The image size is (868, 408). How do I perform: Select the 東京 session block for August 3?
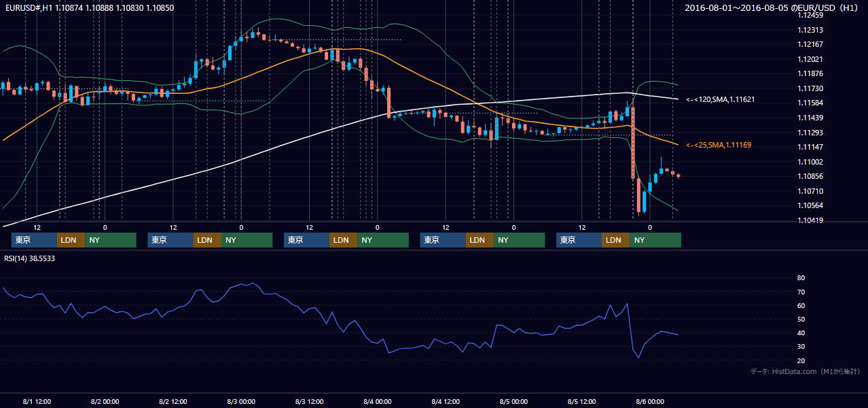point(306,240)
